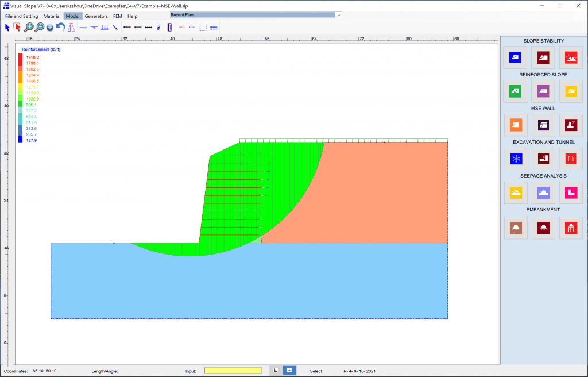Screen dimensions: 588x377
Task: Click the 'SEEPAGE ANALYSIS' heading
Action: [543, 176]
